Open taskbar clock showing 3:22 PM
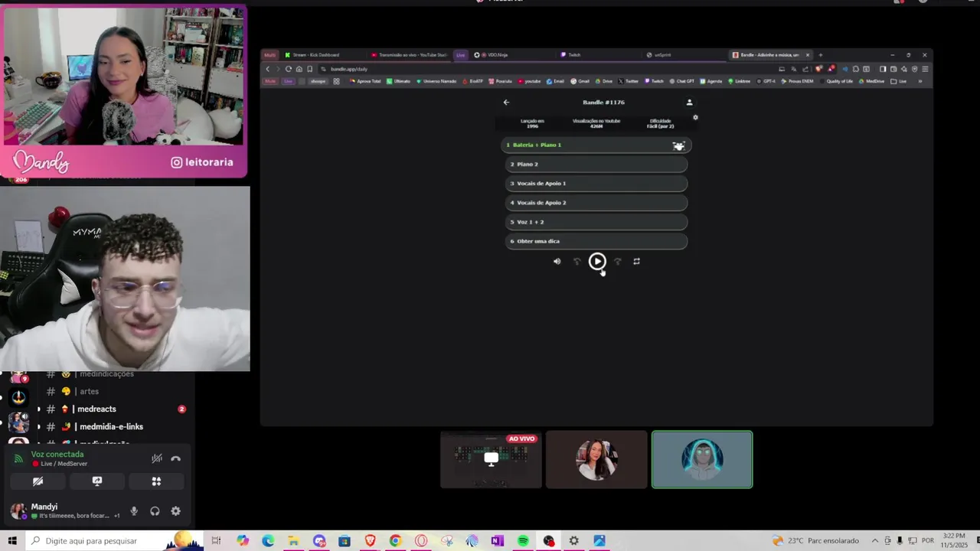Screen dimensions: 980x551 click(954, 541)
